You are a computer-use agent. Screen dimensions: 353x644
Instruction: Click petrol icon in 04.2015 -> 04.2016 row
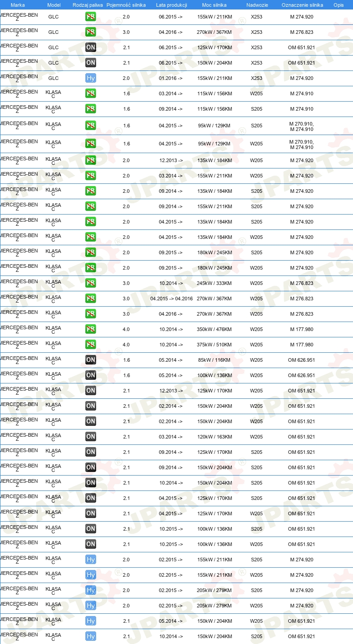click(91, 299)
